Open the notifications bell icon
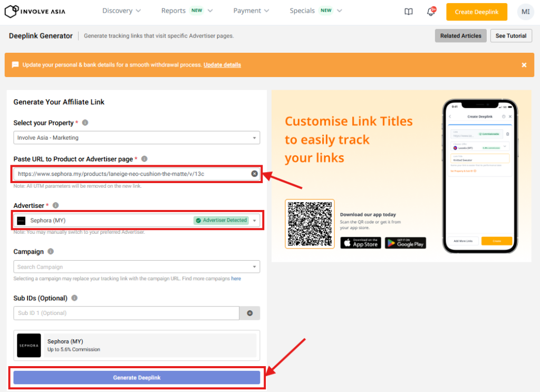 [x=431, y=12]
